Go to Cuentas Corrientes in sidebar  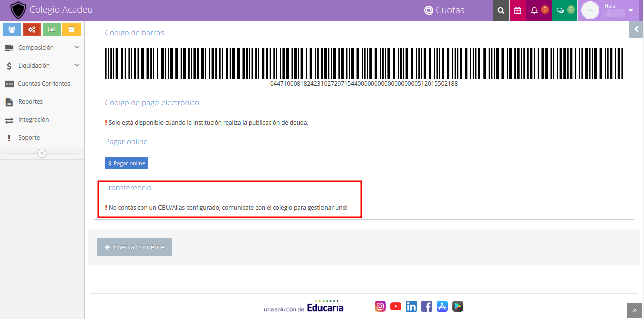(x=44, y=84)
